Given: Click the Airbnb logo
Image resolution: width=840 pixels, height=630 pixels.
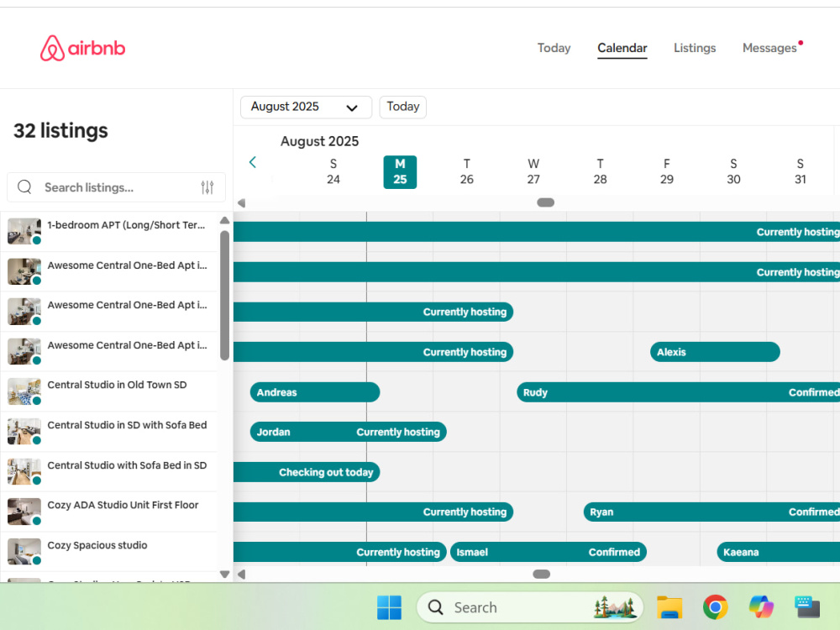Looking at the screenshot, I should (82, 48).
